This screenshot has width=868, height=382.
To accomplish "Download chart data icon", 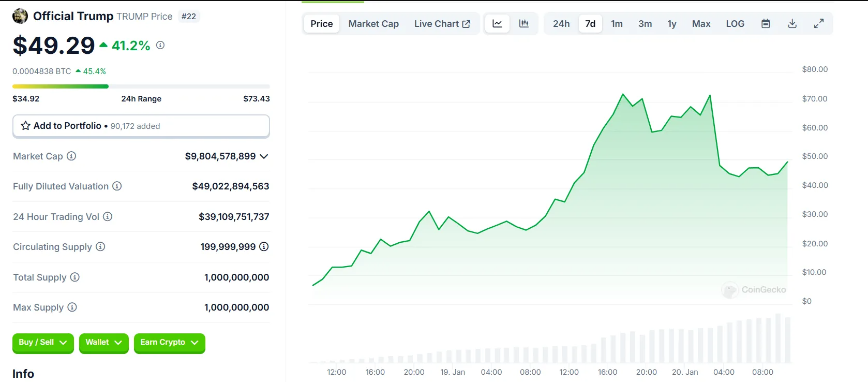I will click(x=792, y=24).
